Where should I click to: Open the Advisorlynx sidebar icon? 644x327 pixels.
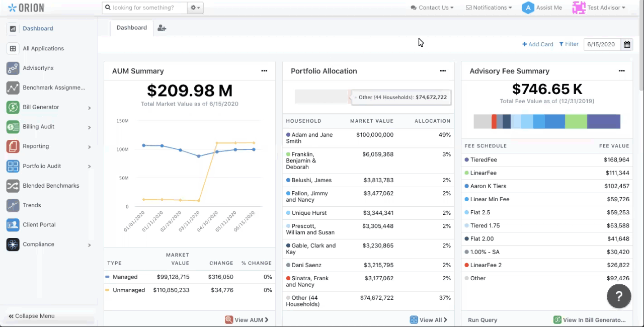(x=13, y=68)
